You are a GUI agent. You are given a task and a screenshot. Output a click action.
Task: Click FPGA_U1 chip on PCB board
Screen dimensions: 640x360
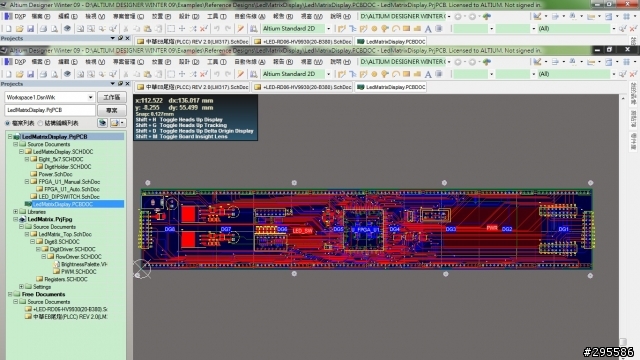point(364,230)
